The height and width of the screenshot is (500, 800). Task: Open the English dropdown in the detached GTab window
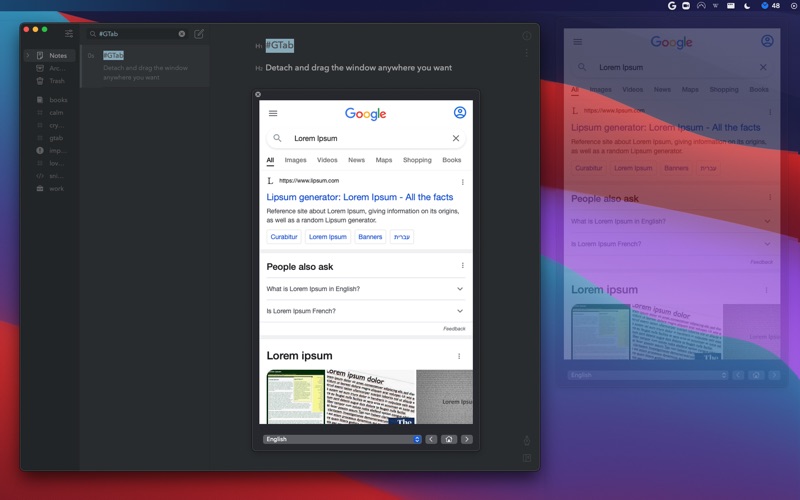(647, 375)
